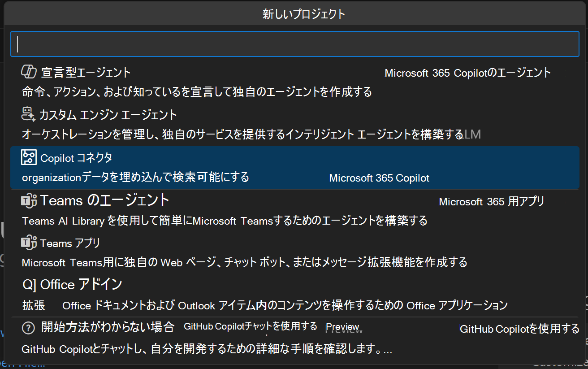Click the connector icon beside Copilot コネクタ

pos(29,157)
